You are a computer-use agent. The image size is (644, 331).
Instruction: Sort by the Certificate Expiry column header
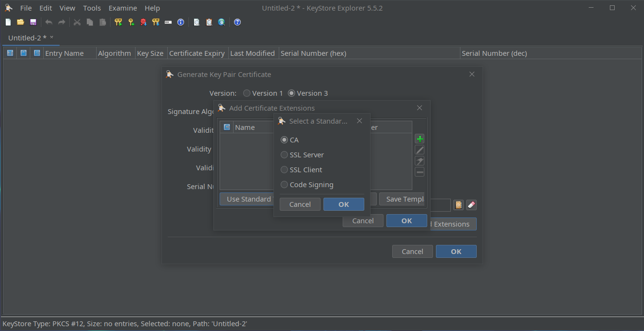click(x=197, y=53)
